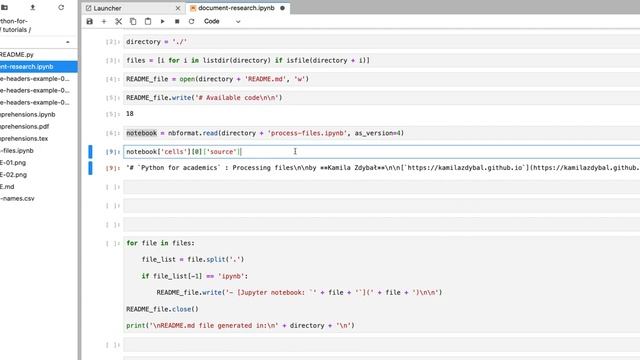Click the files list comprehension cell
Image resolution: width=640 pixels, height=360 pixels.
point(382,60)
